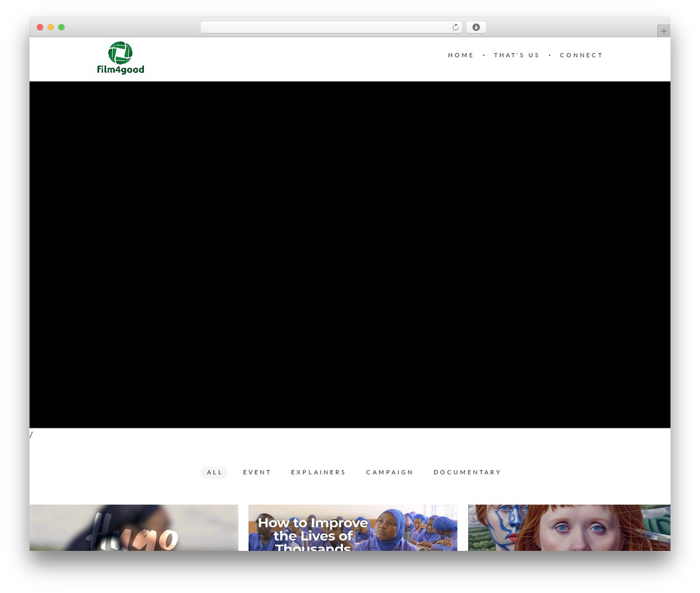This screenshot has height=593, width=700.
Task: Click the black hero video area
Action: click(350, 255)
